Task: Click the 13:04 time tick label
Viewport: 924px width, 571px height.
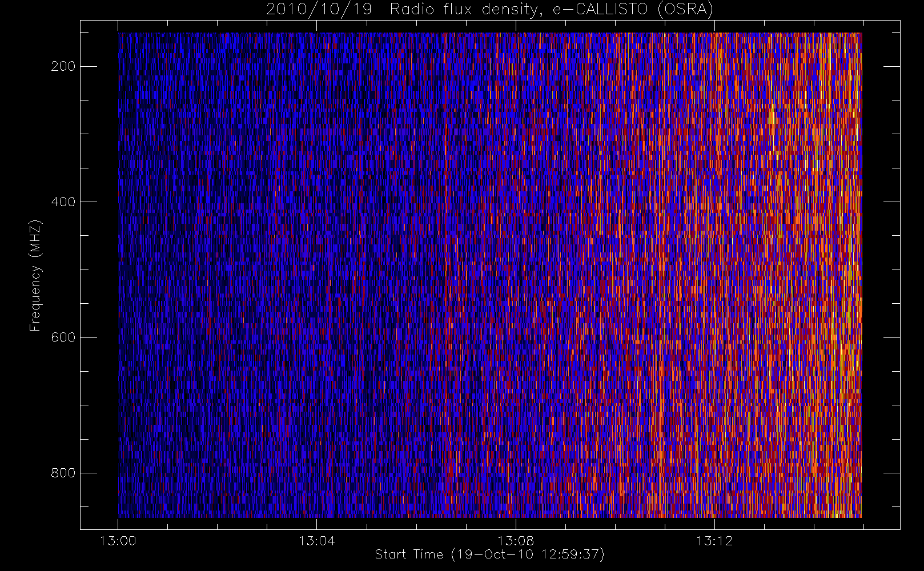Action: [x=316, y=541]
